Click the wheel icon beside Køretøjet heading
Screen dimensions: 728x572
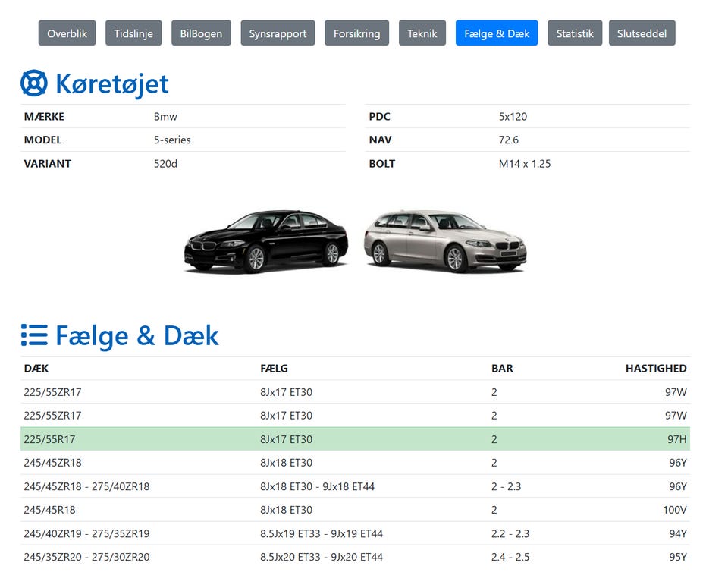tap(34, 83)
